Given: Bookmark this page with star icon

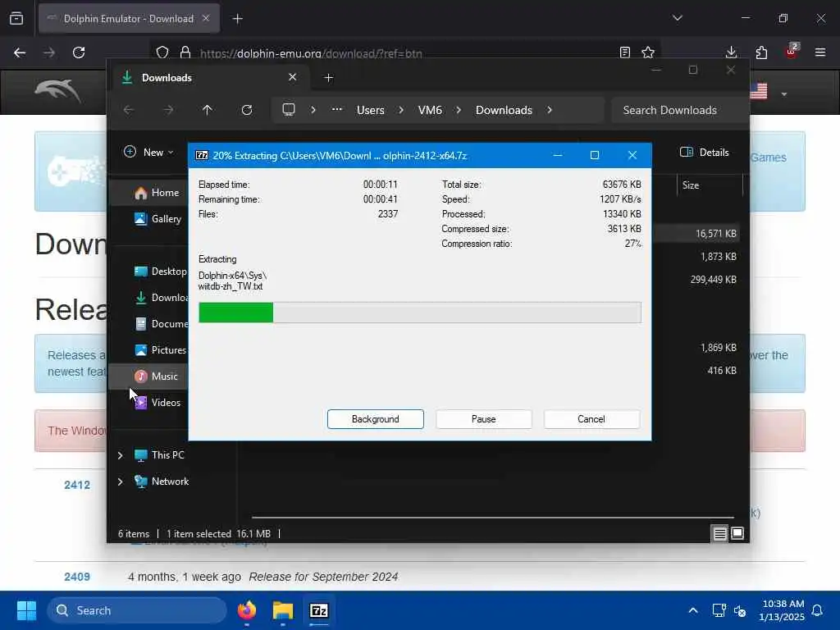Looking at the screenshot, I should click(648, 52).
